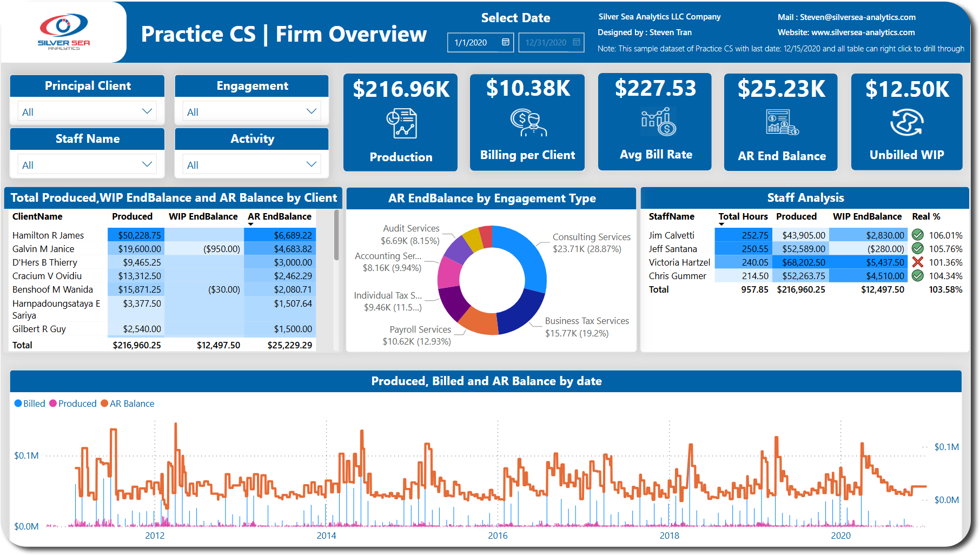
Task: Click the Billing per Client person icon
Action: click(x=528, y=123)
